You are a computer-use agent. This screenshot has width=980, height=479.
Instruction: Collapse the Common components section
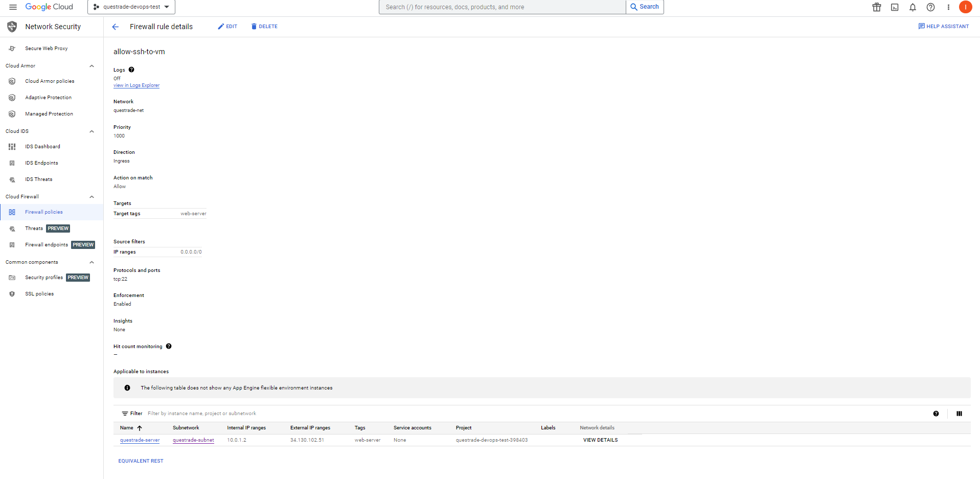pyautogui.click(x=92, y=262)
